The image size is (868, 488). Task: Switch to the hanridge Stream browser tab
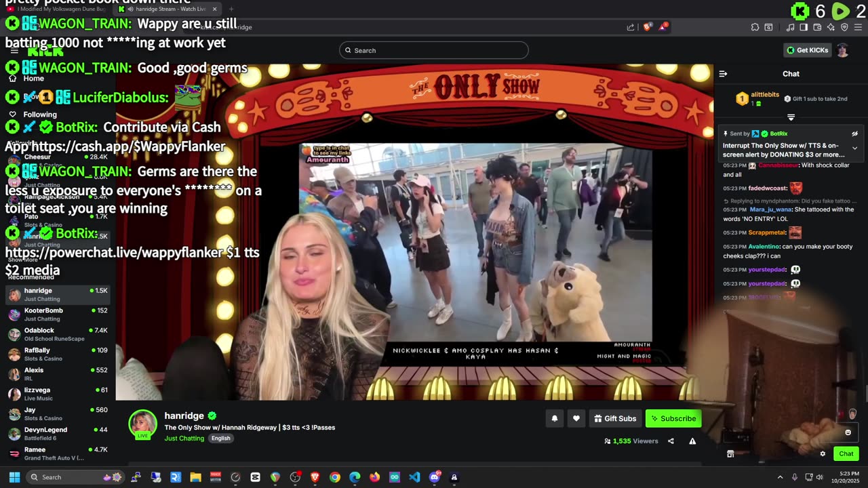tap(166, 9)
